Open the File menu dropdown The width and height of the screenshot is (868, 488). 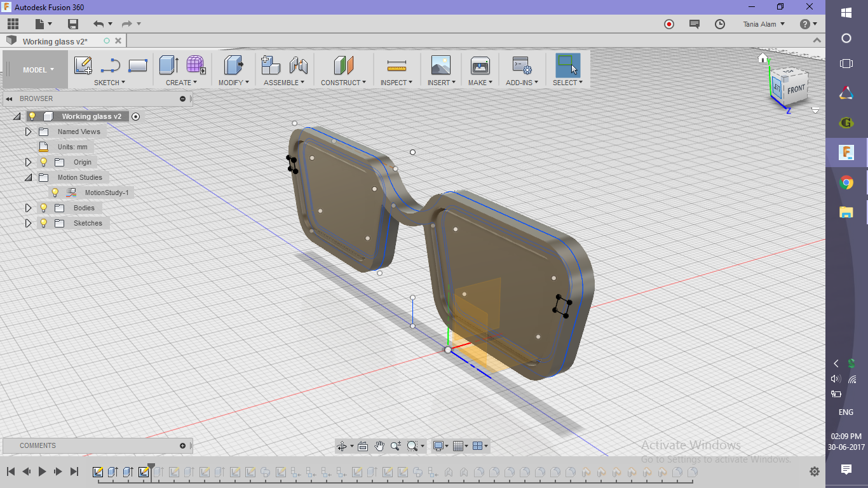[44, 24]
